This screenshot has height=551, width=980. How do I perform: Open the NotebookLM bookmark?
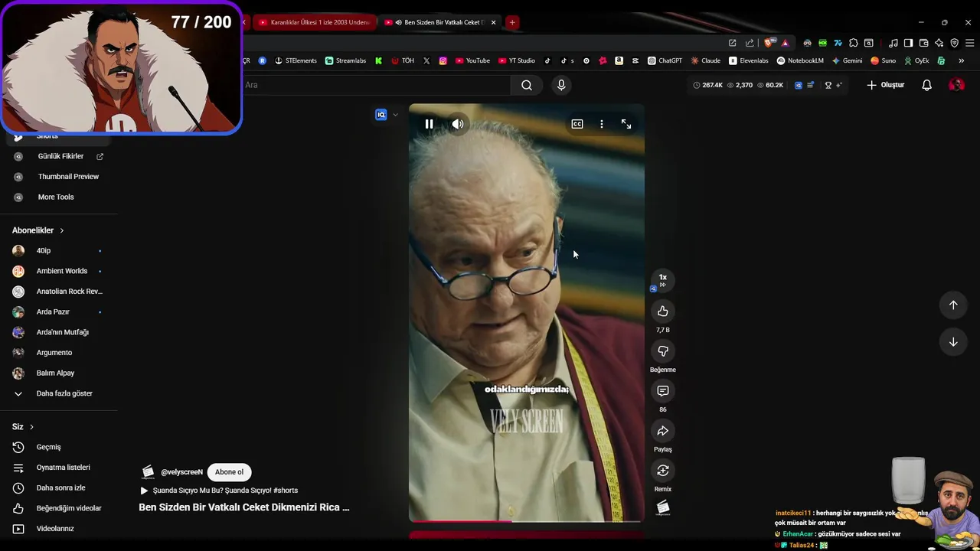pyautogui.click(x=800, y=60)
